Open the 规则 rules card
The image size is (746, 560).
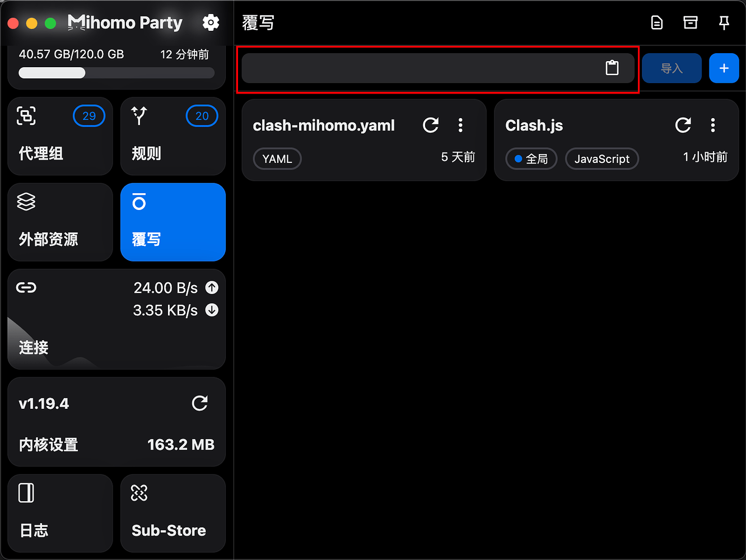[x=173, y=136]
